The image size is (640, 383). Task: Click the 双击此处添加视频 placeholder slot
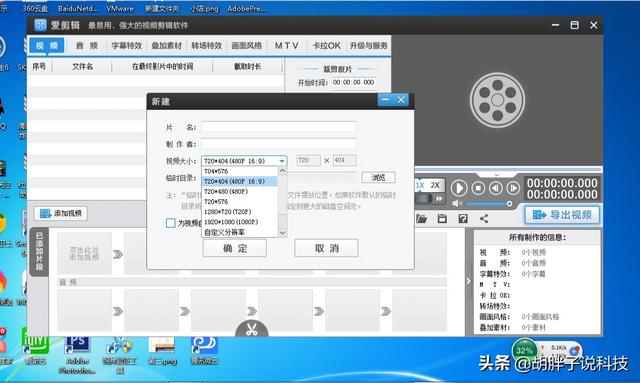point(84,254)
